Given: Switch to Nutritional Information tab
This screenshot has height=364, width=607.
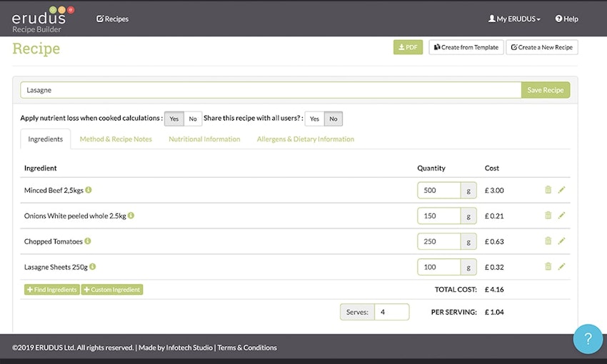Looking at the screenshot, I should coord(204,139).
